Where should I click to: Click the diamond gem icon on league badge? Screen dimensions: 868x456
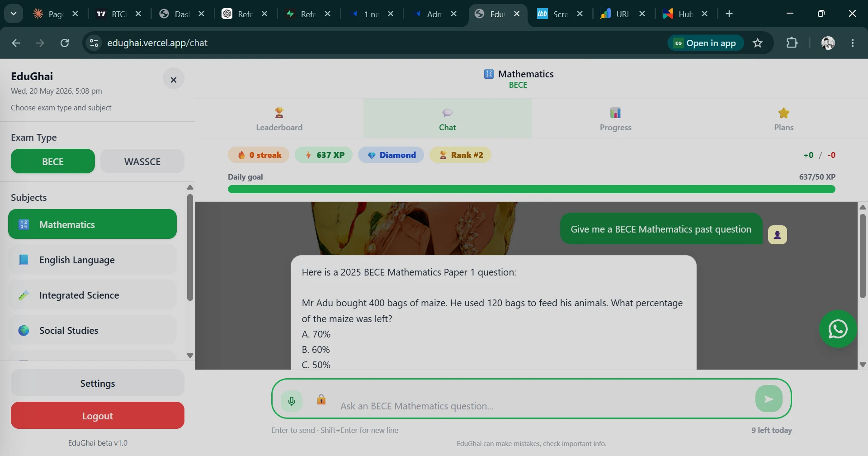372,155
